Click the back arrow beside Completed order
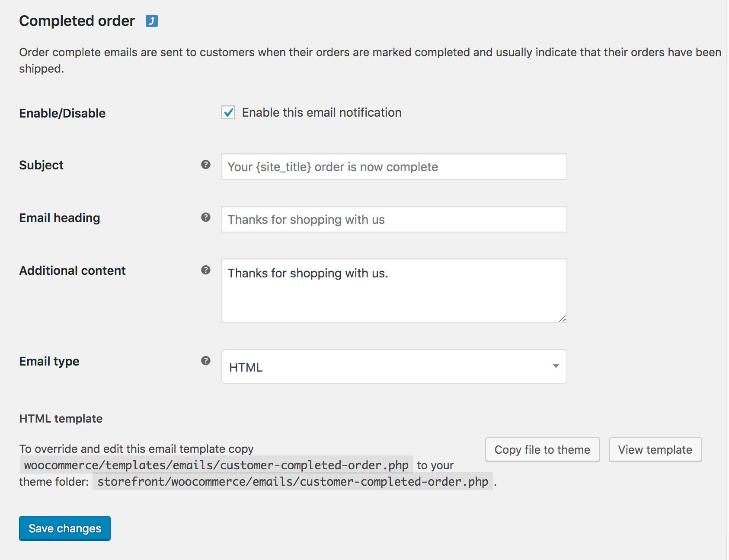This screenshot has height=560, width=729. [x=152, y=21]
